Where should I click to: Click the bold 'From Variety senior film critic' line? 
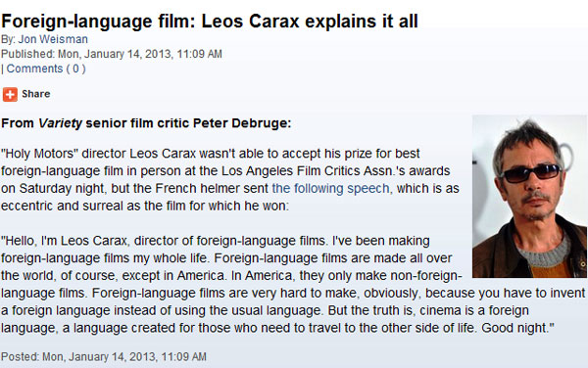pyautogui.click(x=146, y=123)
